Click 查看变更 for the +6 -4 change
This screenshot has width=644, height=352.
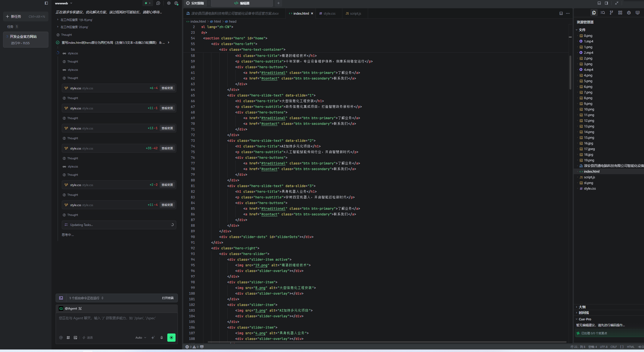click(x=167, y=88)
